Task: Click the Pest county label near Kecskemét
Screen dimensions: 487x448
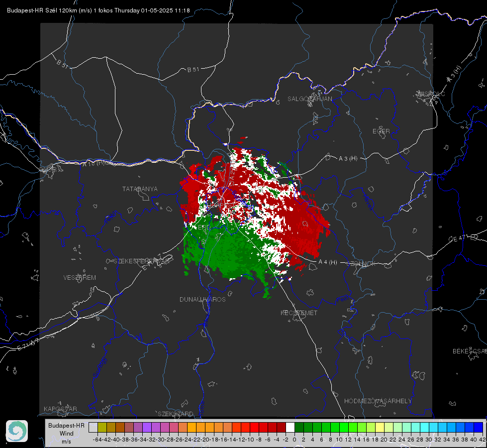Action: (342, 299)
